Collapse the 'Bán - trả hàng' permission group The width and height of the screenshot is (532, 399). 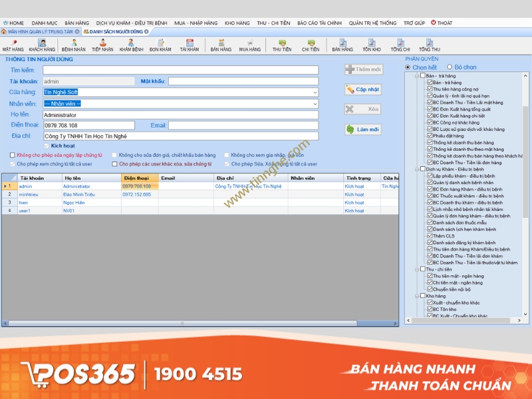click(x=416, y=76)
